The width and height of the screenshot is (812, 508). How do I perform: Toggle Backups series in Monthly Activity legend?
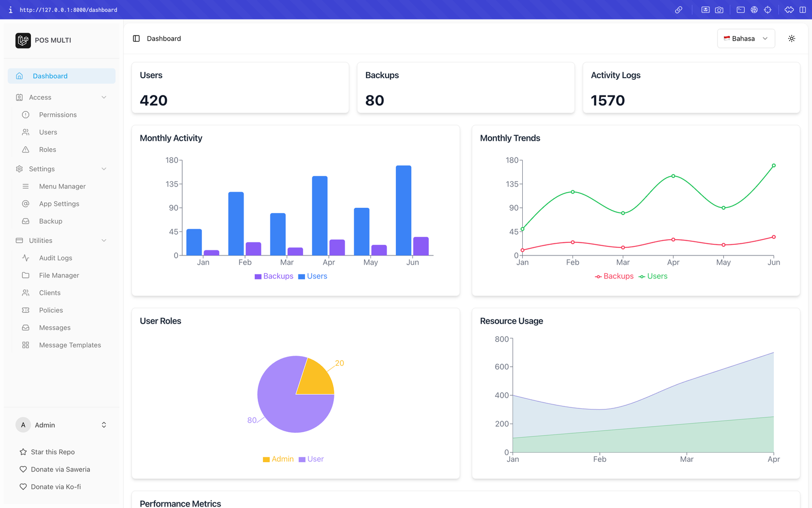(274, 276)
